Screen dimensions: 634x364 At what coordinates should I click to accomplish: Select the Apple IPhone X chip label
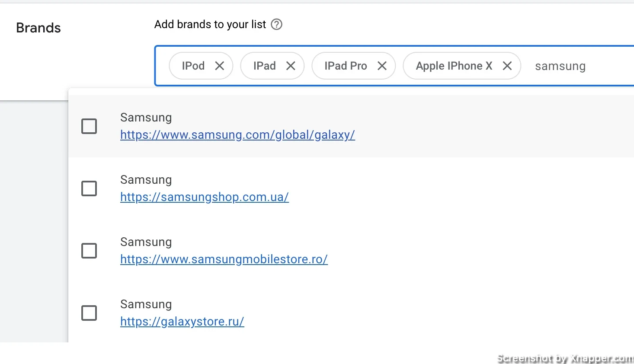click(x=454, y=66)
